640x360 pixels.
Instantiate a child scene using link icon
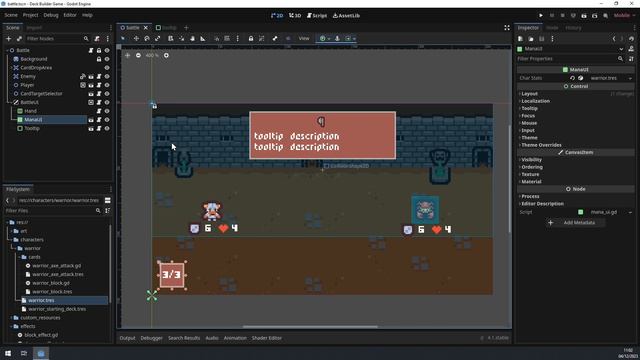(x=19, y=39)
